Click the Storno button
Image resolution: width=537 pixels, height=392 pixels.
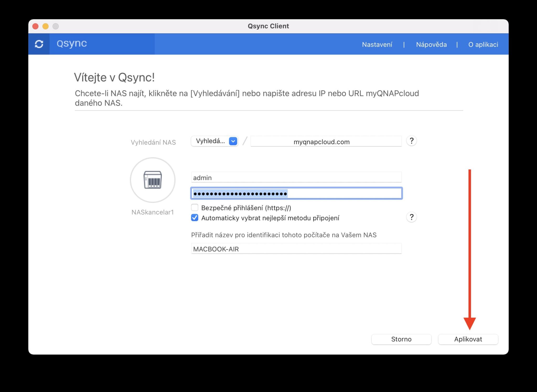(x=401, y=339)
